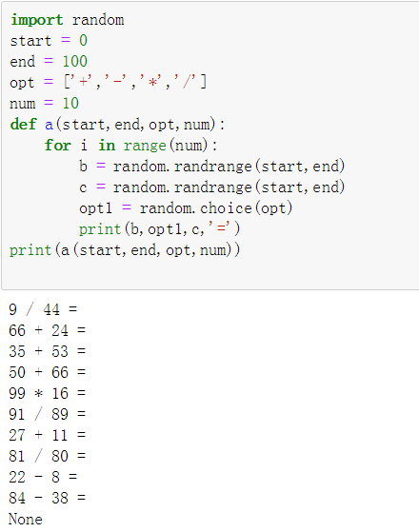Click the opt operator list line
Screen dimensions: 419x532
108,83
